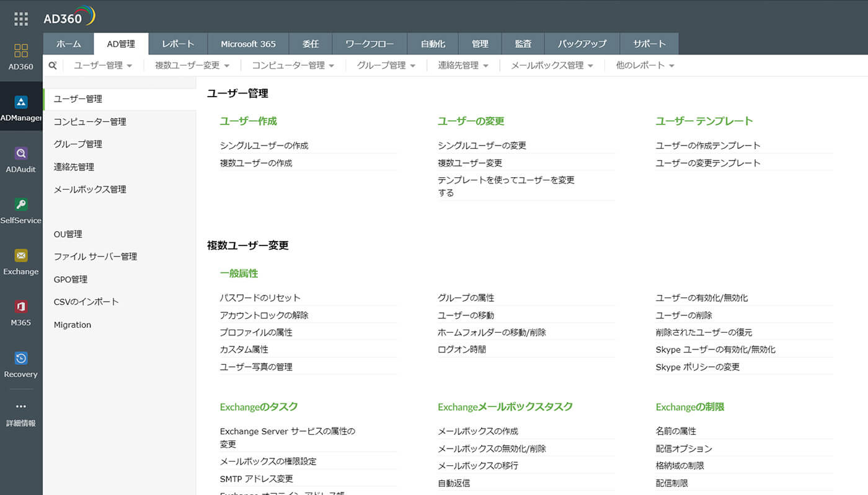Open SelfService key icon
868x495 pixels.
(x=21, y=204)
